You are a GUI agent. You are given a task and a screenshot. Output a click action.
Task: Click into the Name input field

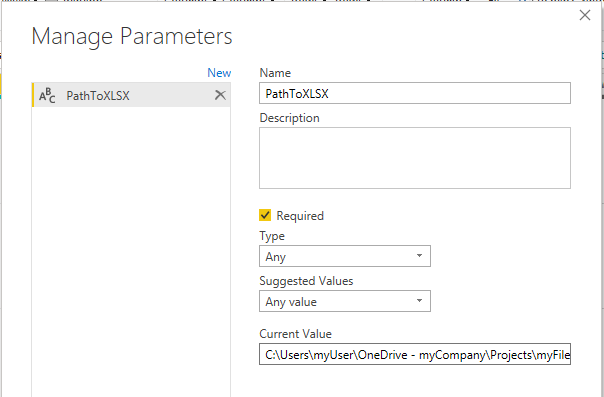[x=415, y=93]
